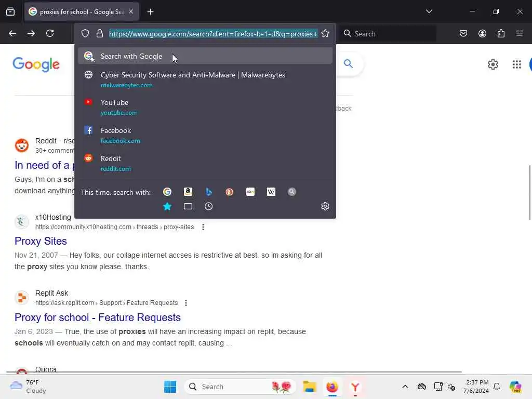Open options dots for Replit Ask result

click(x=185, y=303)
